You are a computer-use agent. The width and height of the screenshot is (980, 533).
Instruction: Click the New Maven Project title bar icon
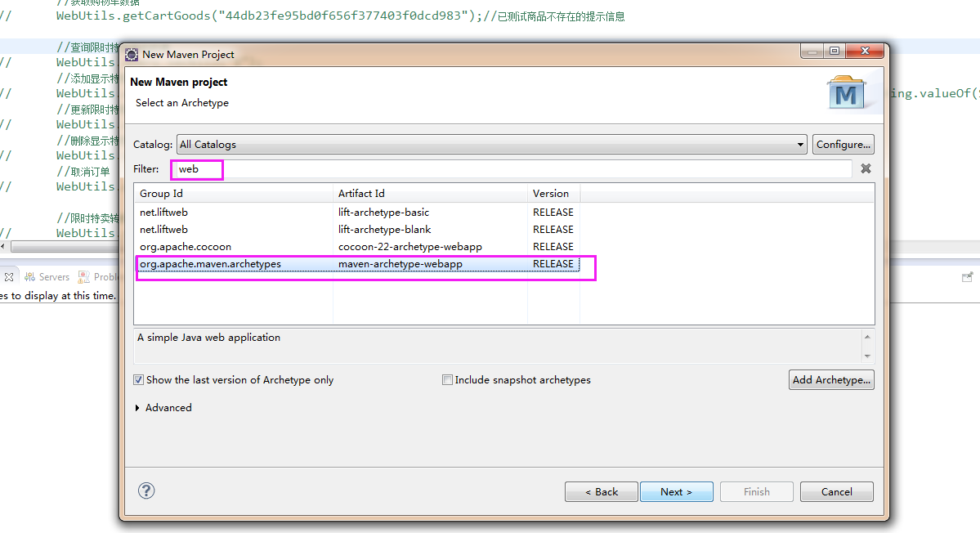[132, 54]
